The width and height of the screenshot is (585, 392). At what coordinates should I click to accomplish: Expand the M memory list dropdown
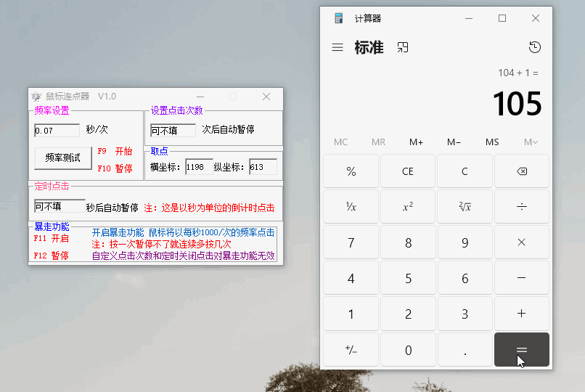pos(531,142)
